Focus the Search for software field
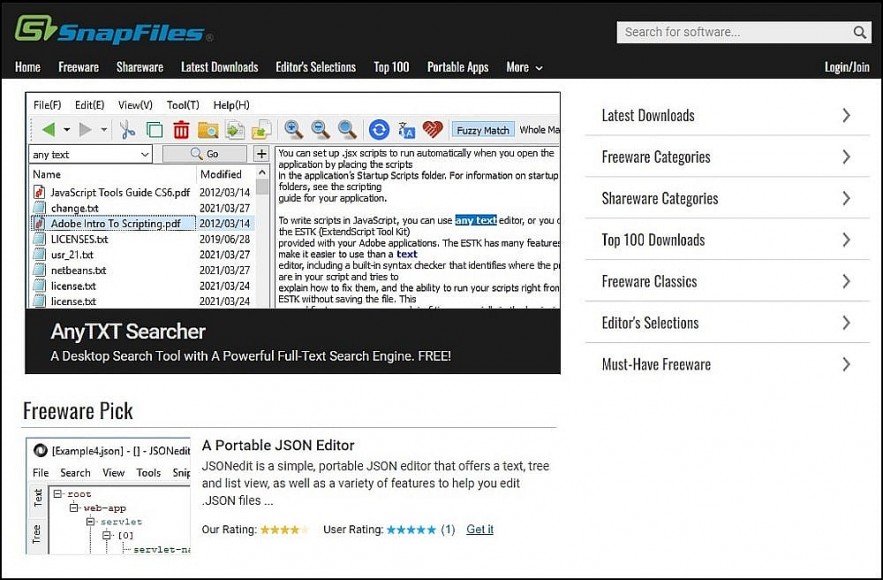This screenshot has height=580, width=883. (x=734, y=32)
